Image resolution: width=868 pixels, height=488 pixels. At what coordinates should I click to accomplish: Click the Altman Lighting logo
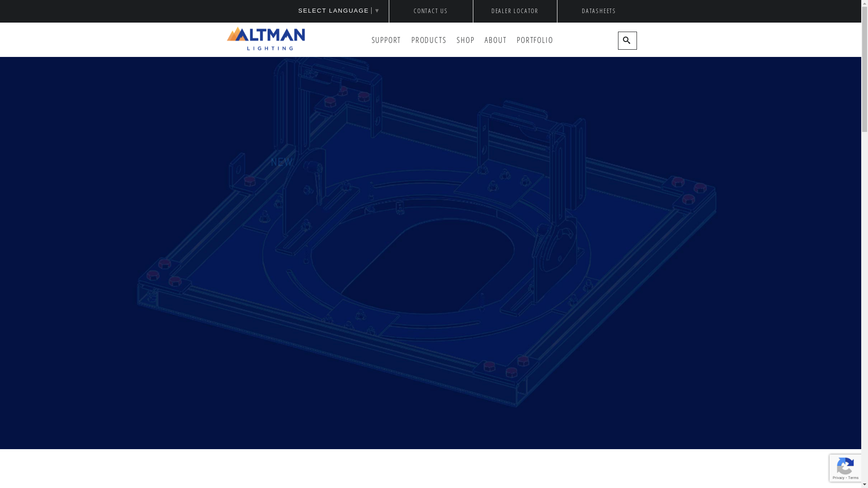click(x=266, y=39)
